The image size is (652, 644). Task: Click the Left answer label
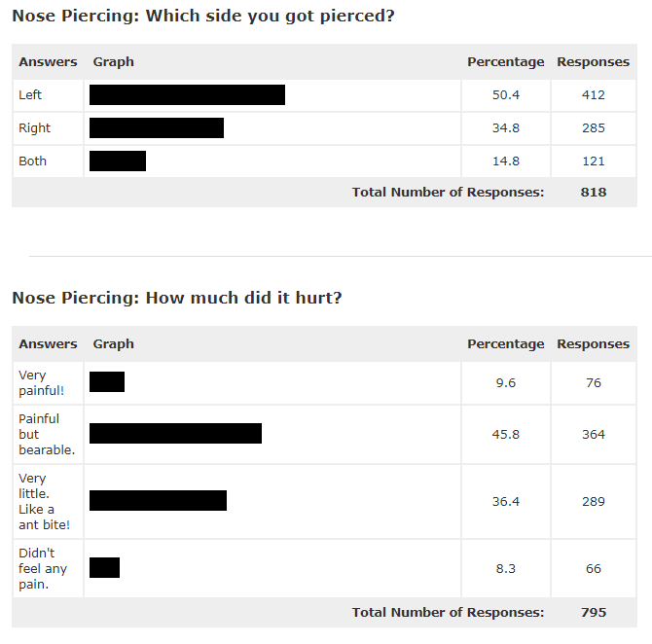click(x=30, y=94)
